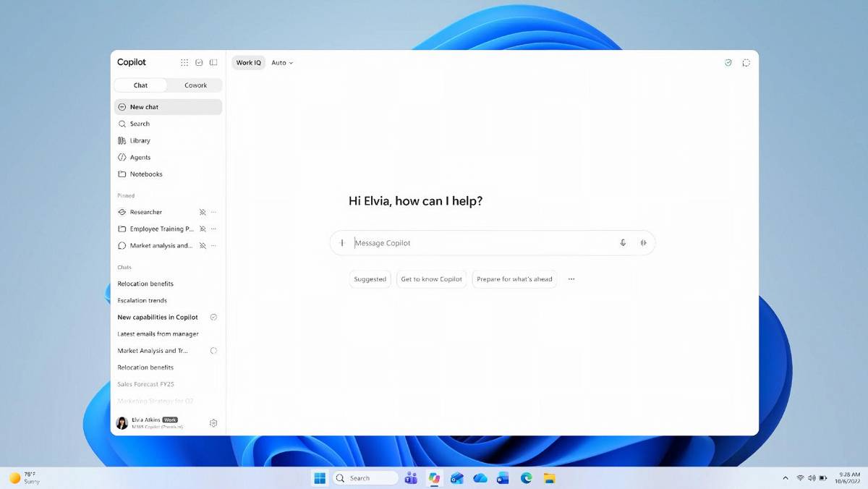This screenshot has width=868, height=489.
Task: Open the Market Analysis and Tr... chat
Action: point(153,351)
